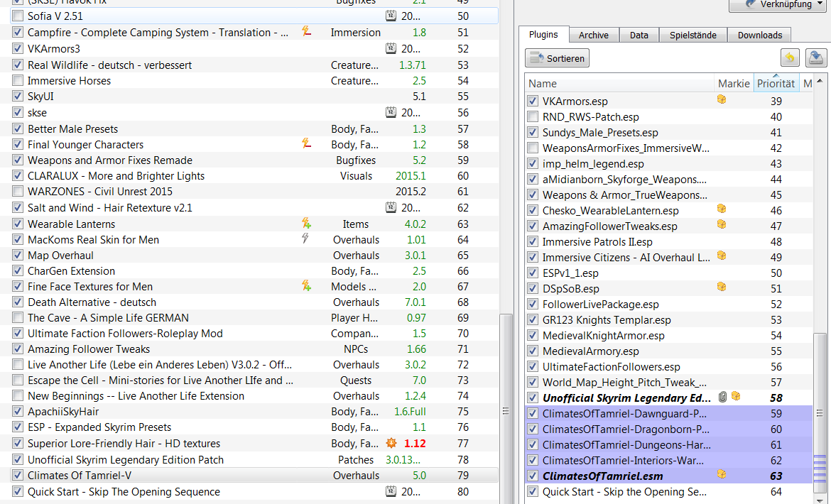
Task: Click calendar icon in Sofia V 2.51 row
Action: tap(391, 16)
